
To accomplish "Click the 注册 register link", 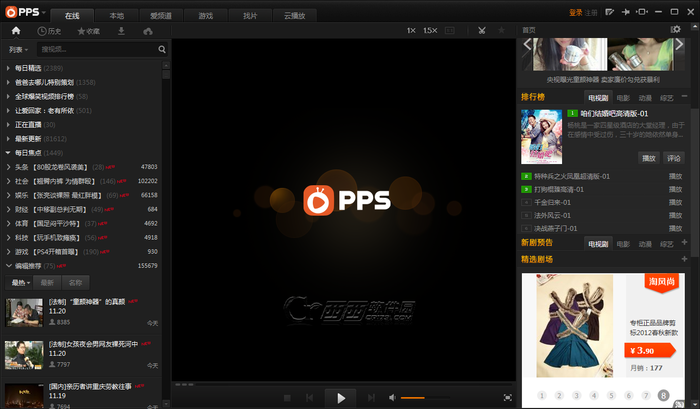I will coord(591,13).
